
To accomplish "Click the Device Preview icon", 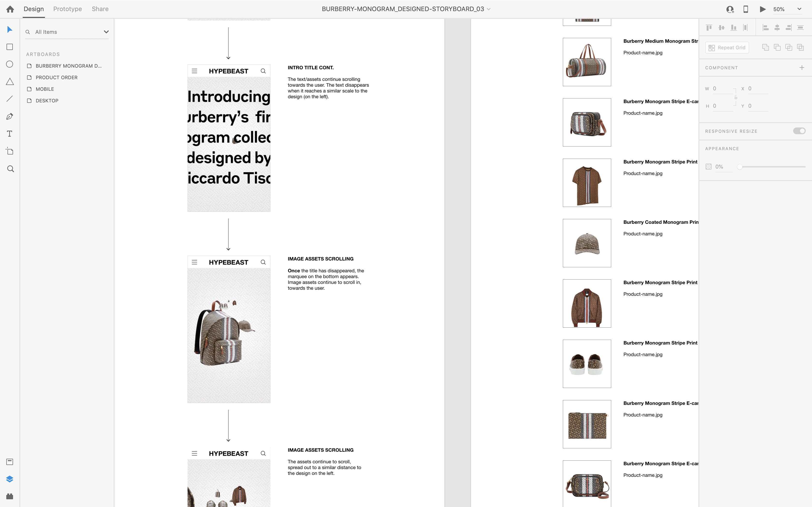I will pyautogui.click(x=746, y=9).
